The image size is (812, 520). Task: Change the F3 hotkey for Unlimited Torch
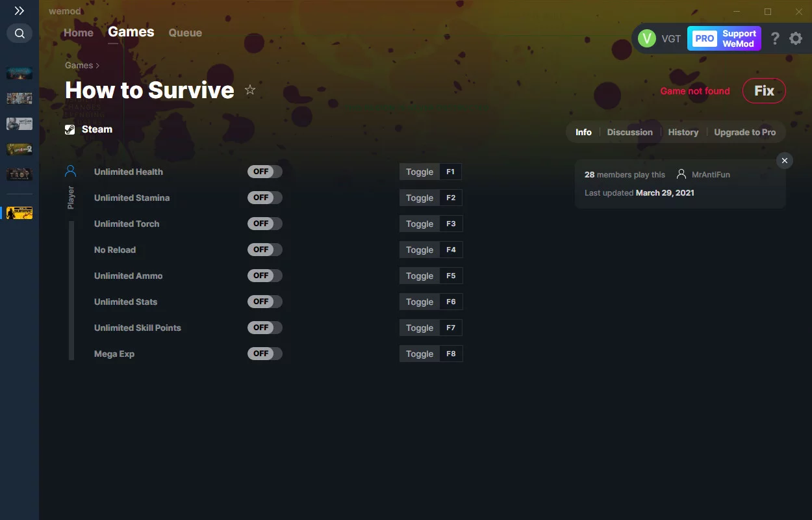(x=451, y=224)
